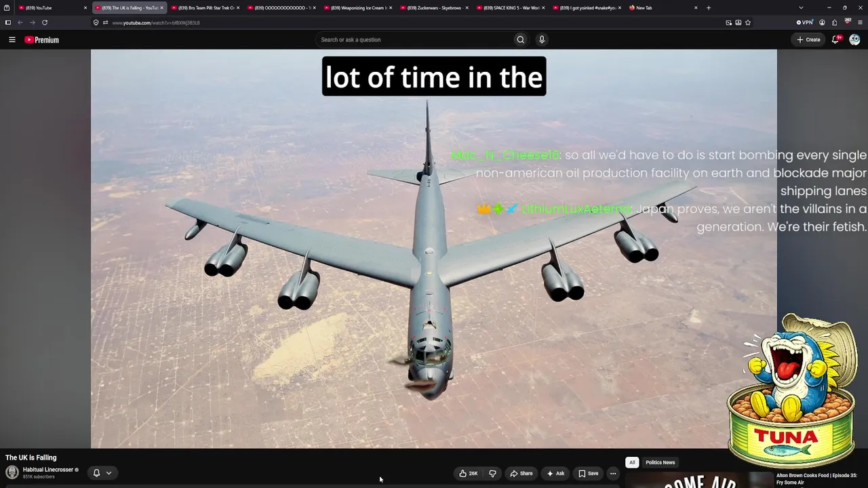Viewport: 868px width, 488px height.
Task: View site security shield information
Action: point(96,22)
